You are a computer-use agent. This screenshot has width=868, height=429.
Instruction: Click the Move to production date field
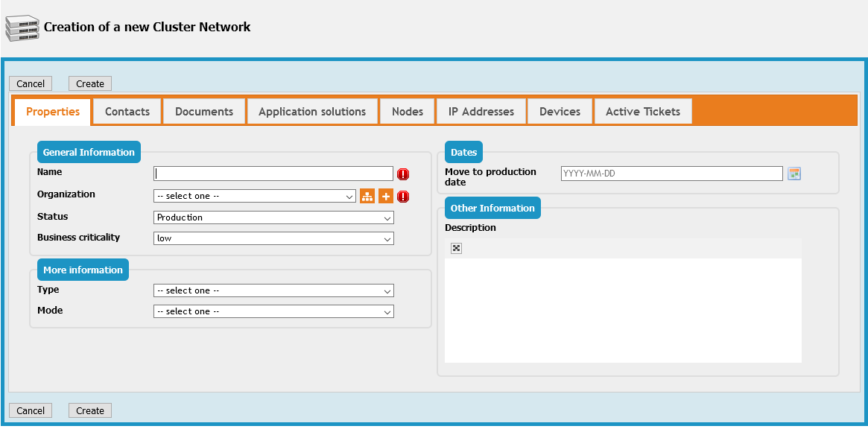click(x=671, y=174)
